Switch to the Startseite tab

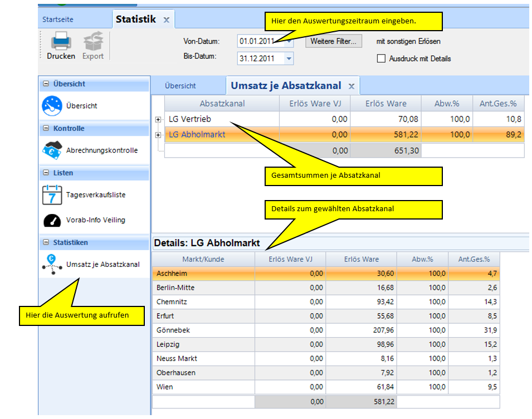pyautogui.click(x=58, y=20)
